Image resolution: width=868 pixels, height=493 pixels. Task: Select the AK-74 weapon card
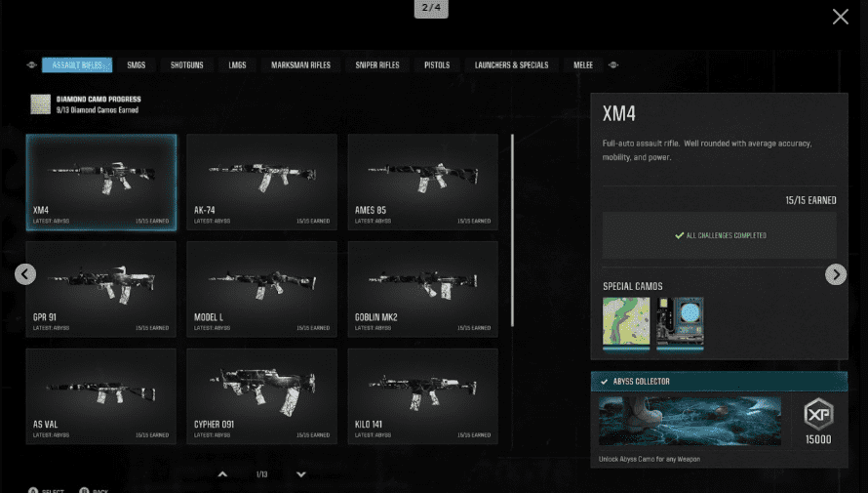(261, 182)
